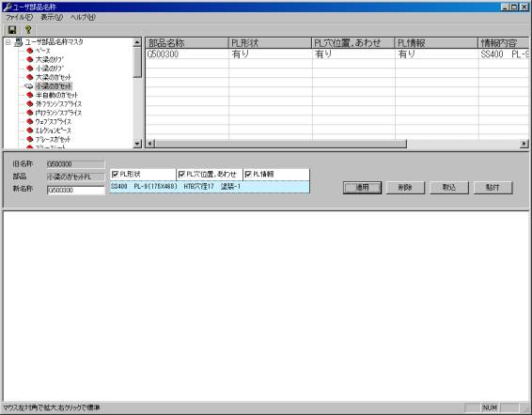Viewport: 532px width, 415px height.
Task: Toggle the PL形状 checkbox
Action: pos(115,175)
